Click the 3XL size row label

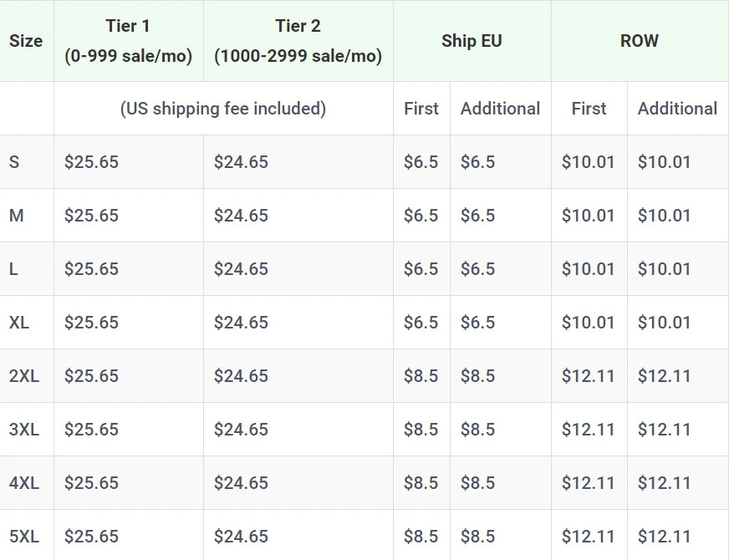tap(24, 430)
